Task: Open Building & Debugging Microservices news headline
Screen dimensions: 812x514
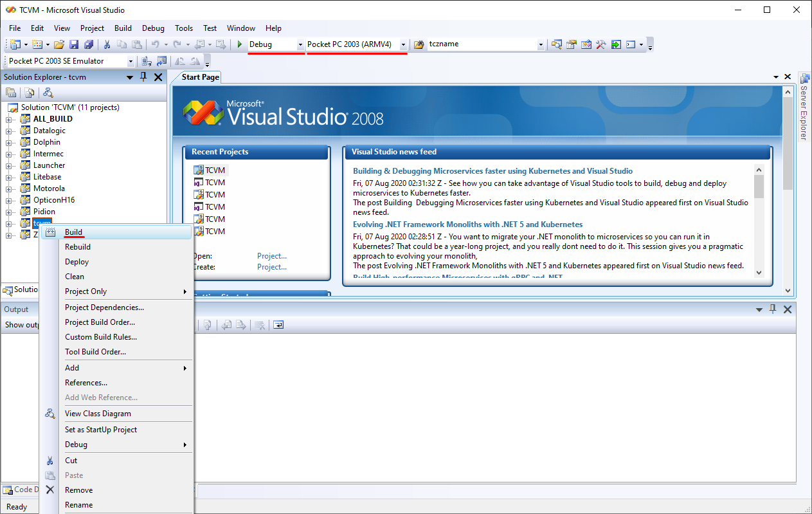Action: tap(493, 171)
